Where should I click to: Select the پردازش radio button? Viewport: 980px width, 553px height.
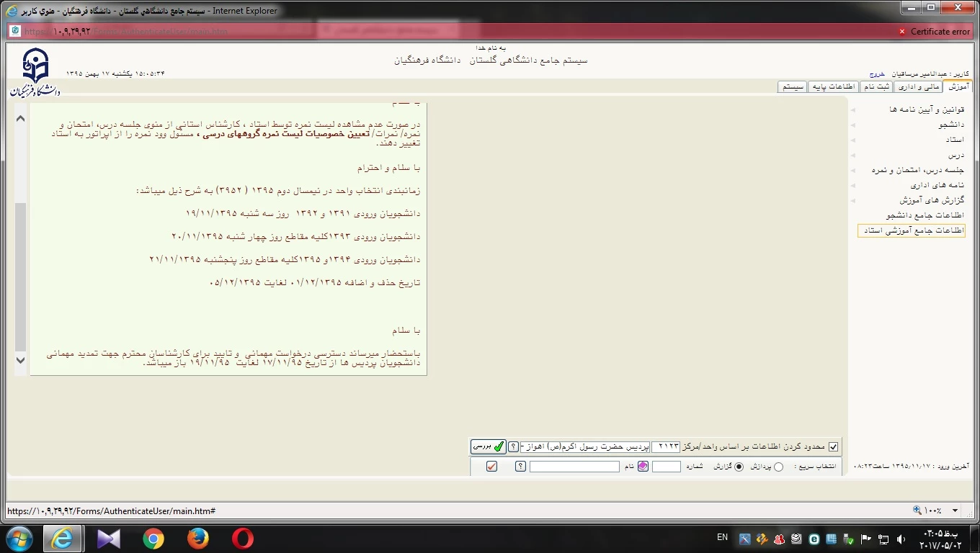[x=778, y=467]
